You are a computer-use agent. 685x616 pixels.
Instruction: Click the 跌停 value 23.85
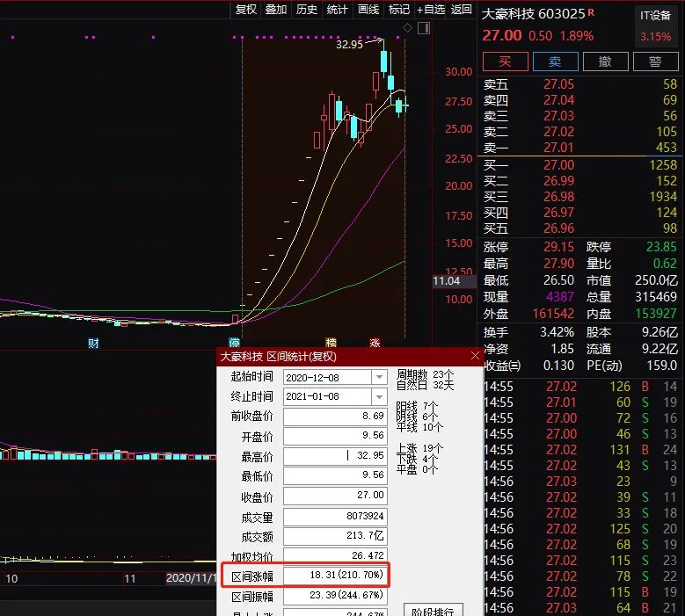click(x=661, y=247)
